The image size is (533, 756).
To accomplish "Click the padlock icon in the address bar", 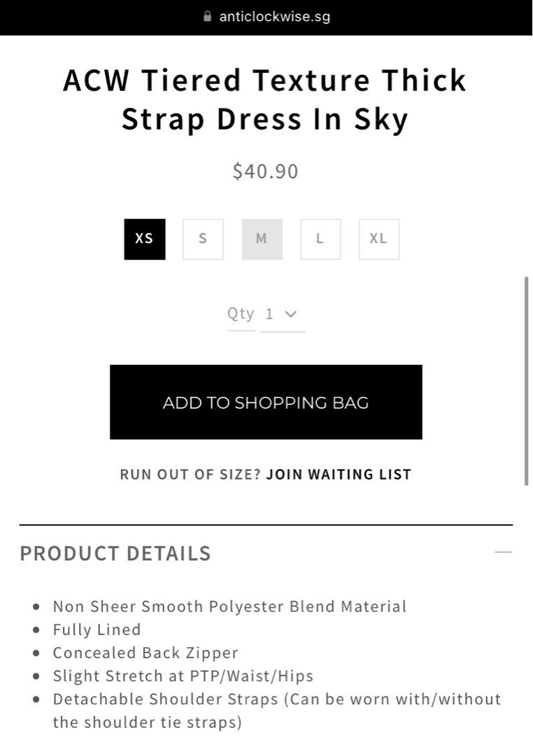I will (x=206, y=16).
